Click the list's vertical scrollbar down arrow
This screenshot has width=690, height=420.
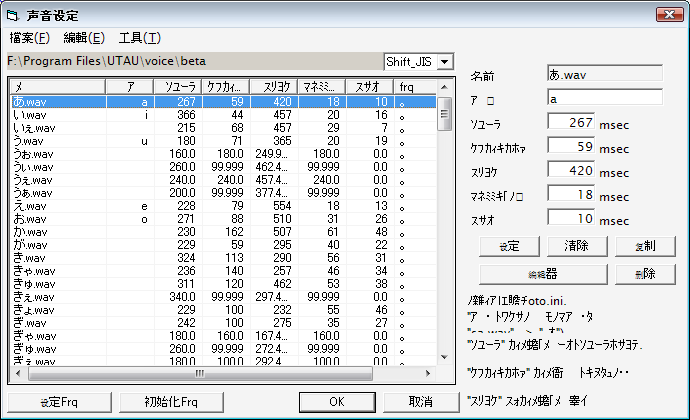tap(444, 357)
